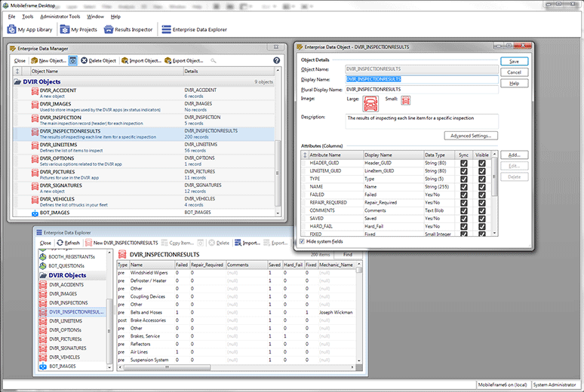Toggle Sync checkbox for TYPE attribute

pos(464,179)
